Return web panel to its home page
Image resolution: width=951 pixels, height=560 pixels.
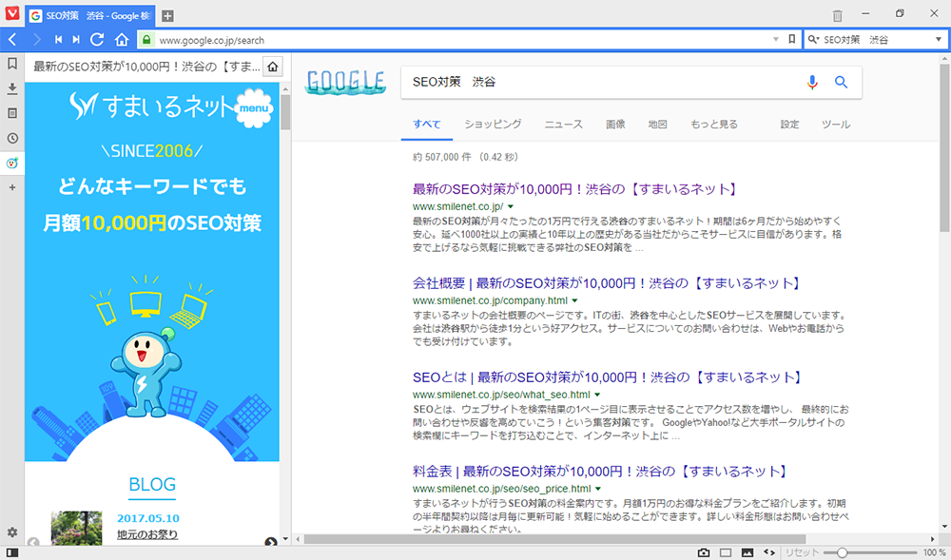(273, 66)
